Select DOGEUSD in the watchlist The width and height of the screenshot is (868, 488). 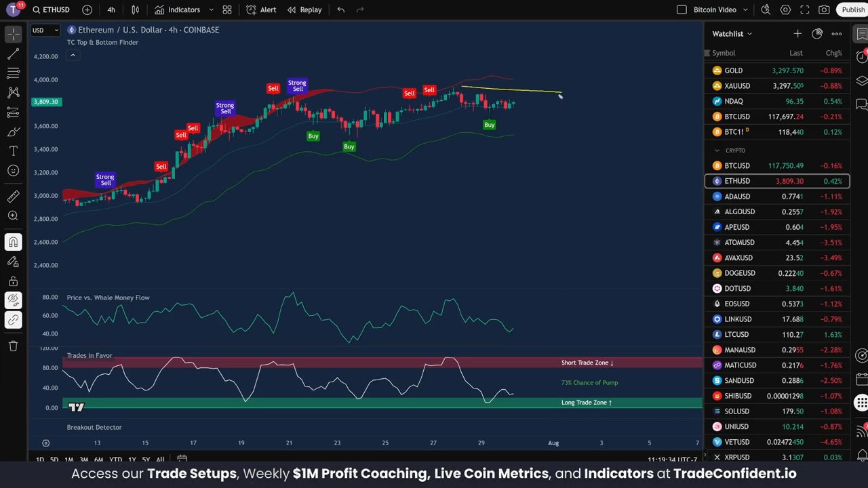point(777,273)
